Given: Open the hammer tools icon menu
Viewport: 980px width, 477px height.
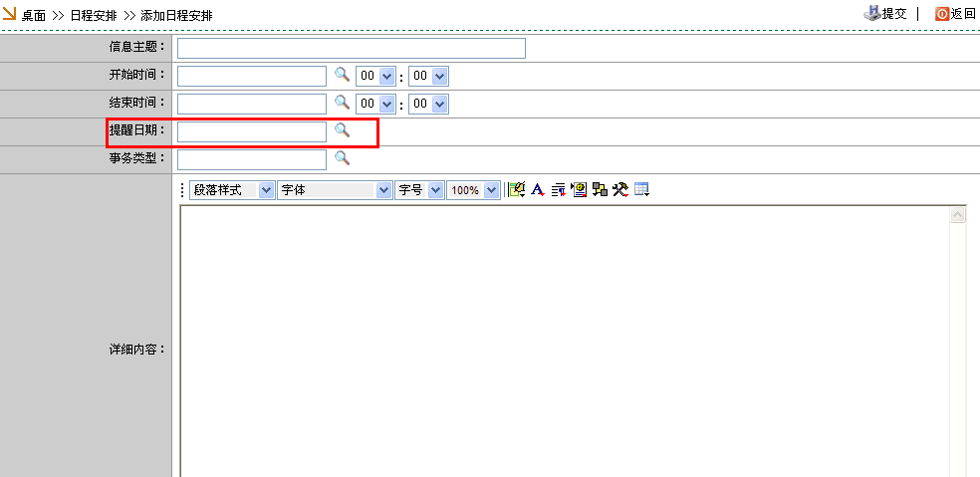Looking at the screenshot, I should click(x=620, y=190).
